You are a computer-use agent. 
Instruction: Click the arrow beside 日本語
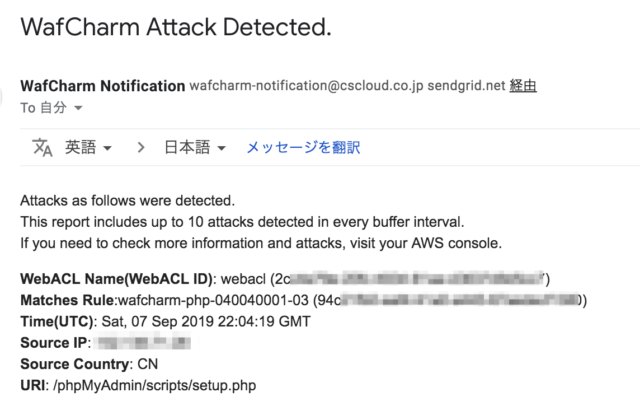click(x=221, y=148)
